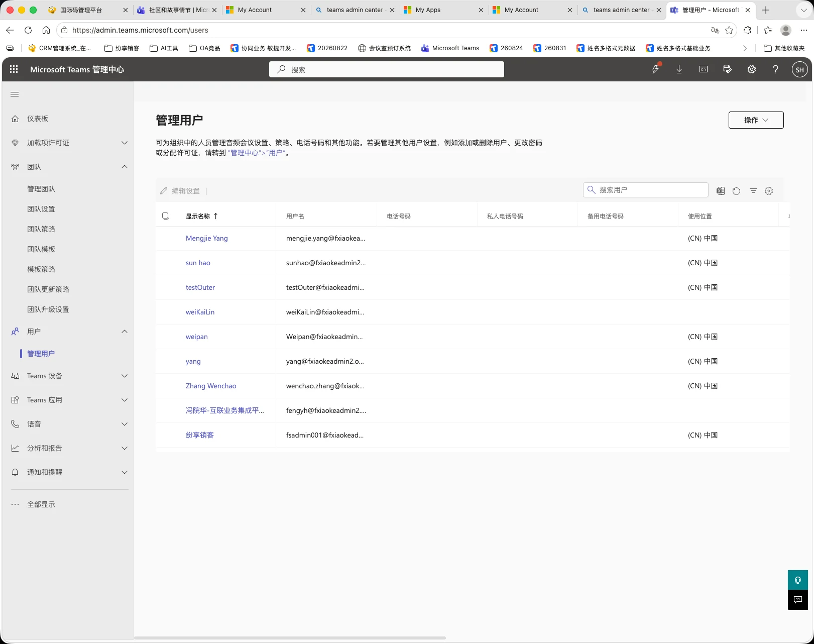Open a new browser tab

pyautogui.click(x=766, y=10)
